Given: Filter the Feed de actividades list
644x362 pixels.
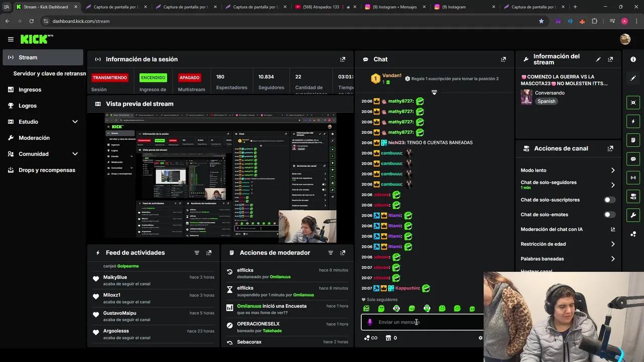Looking at the screenshot, I should click(197, 253).
